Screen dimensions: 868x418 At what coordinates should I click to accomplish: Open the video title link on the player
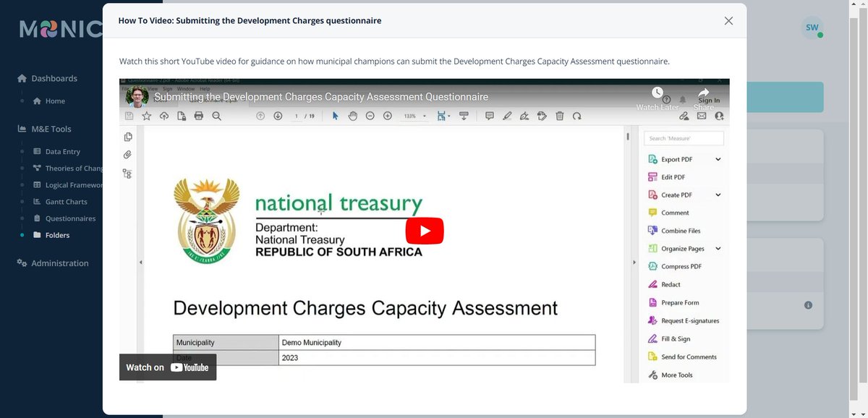coord(321,97)
